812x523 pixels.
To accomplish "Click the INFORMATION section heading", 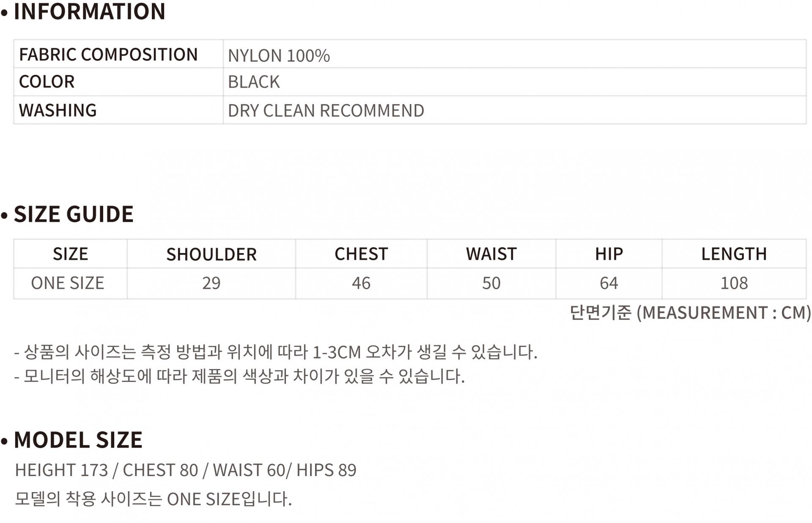I will pyautogui.click(x=89, y=11).
